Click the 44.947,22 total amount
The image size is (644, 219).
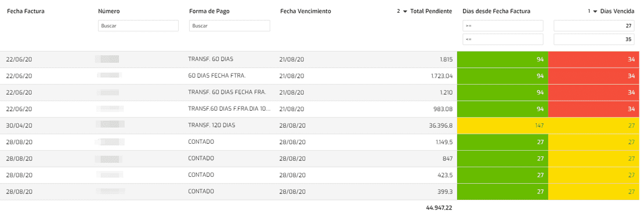[439, 208]
